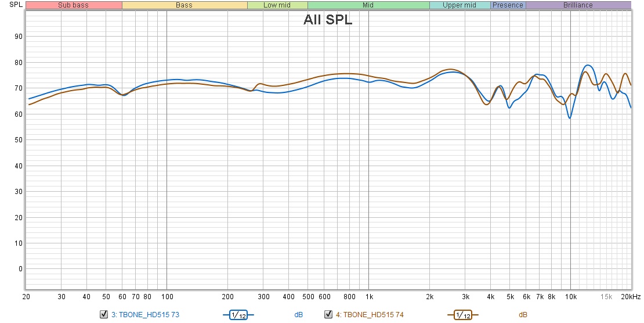Click the dB unit beside the blue trace
This screenshot has height=323, width=644.
[x=299, y=315]
